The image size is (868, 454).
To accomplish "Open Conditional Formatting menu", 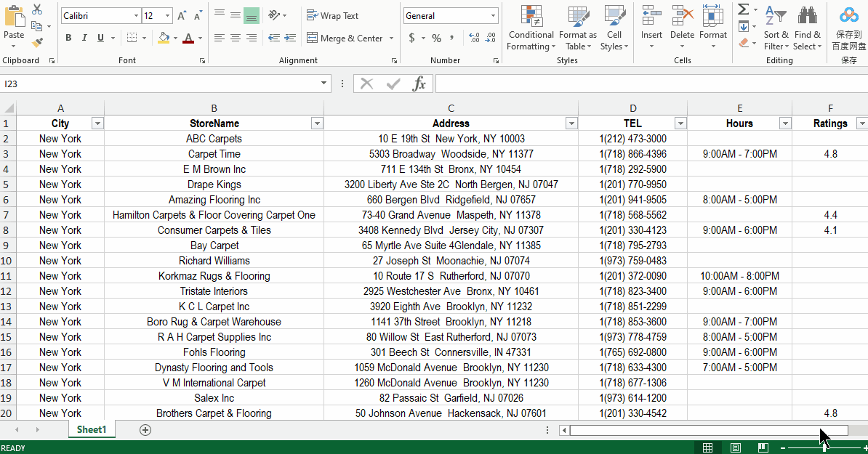I will coord(531,28).
